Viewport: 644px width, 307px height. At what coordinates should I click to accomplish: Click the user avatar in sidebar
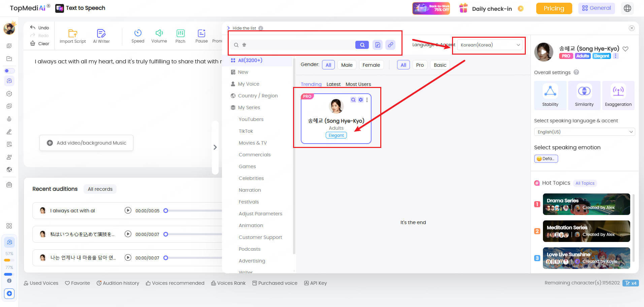[9, 28]
